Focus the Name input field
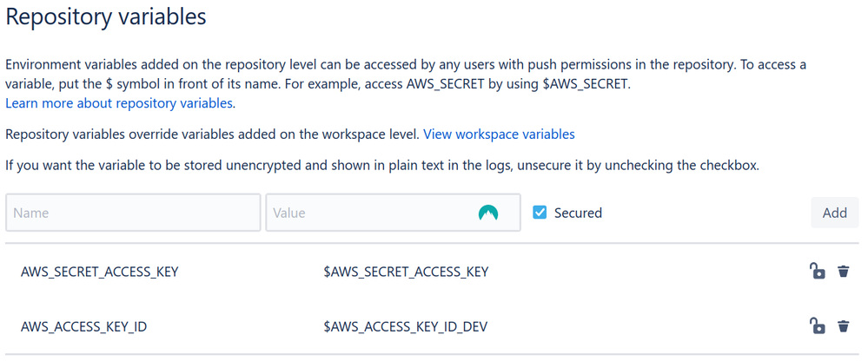This screenshot has height=361, width=868. pos(133,213)
